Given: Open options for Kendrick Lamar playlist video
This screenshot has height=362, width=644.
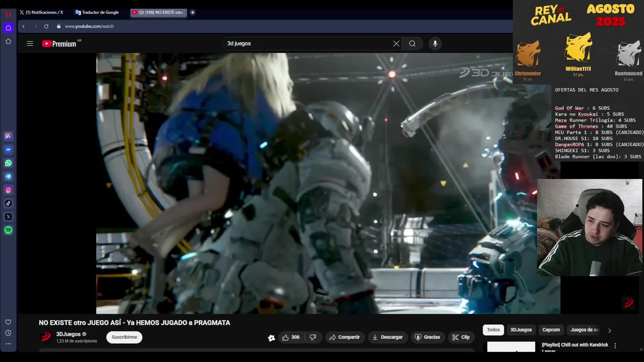Looking at the screenshot, I should 615,346.
